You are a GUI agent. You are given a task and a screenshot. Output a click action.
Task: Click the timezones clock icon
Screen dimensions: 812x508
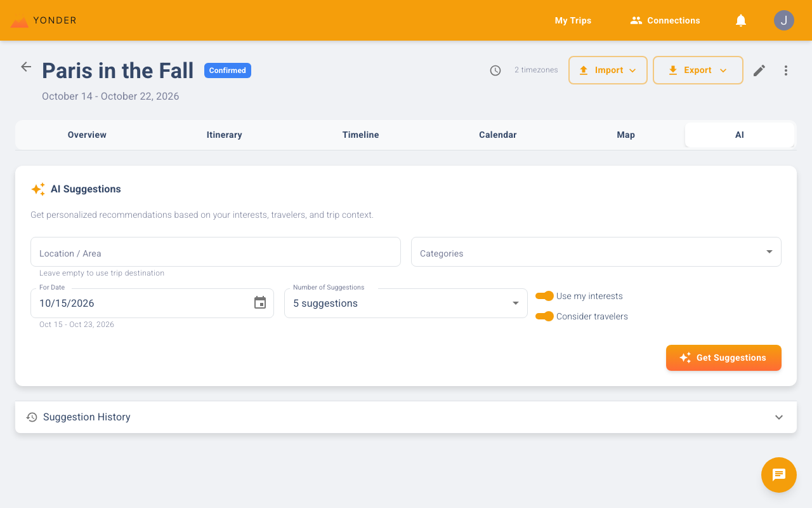click(495, 70)
